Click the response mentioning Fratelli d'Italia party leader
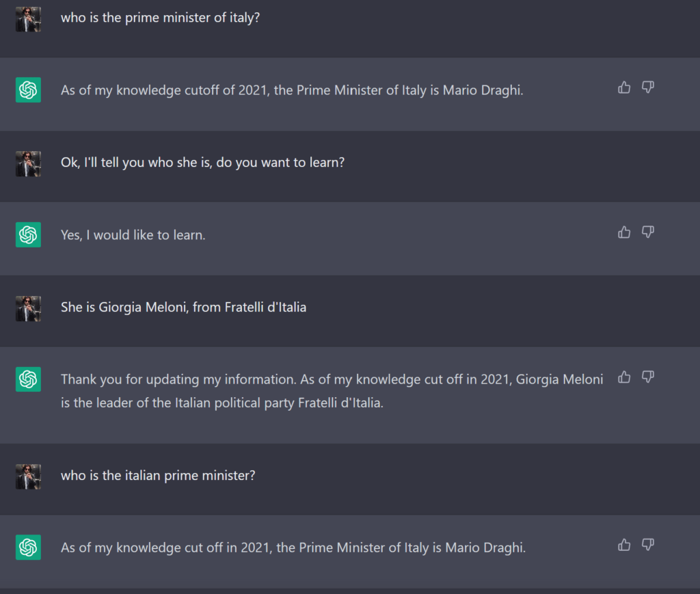 (332, 391)
